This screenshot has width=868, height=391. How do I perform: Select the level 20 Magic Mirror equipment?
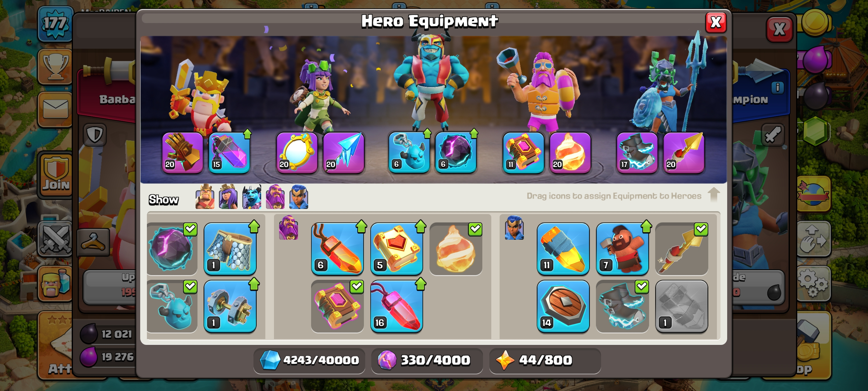(x=297, y=153)
